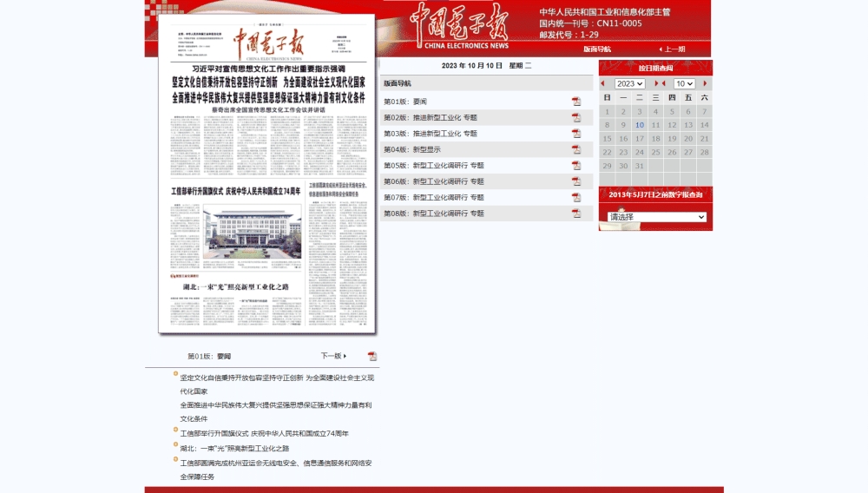Image resolution: width=868 pixels, height=493 pixels.
Task: Open 第02版：推进新型工业化 专题
Action: pyautogui.click(x=431, y=117)
